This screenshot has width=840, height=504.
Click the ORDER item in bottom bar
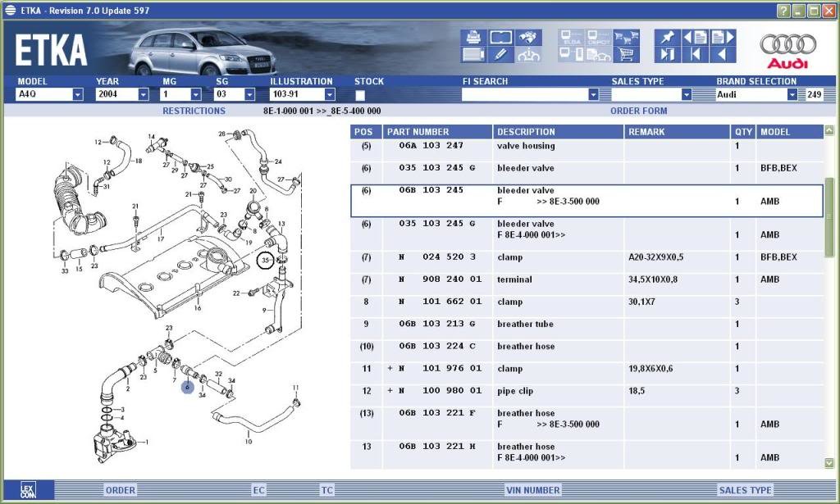(x=121, y=490)
